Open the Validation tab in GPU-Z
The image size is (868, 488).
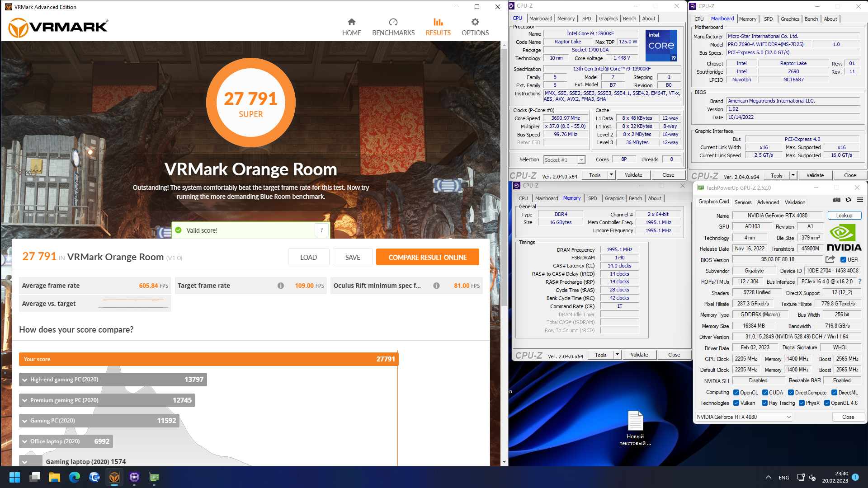[795, 202]
